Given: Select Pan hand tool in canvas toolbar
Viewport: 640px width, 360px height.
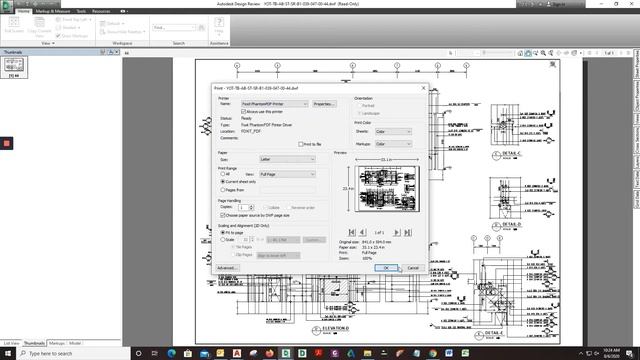Looking at the screenshot, I should pos(528,53).
